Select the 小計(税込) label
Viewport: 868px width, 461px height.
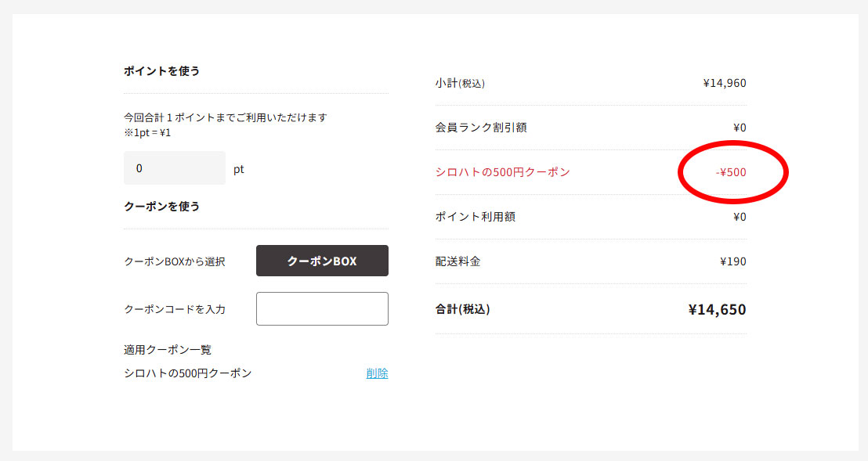[x=465, y=83]
